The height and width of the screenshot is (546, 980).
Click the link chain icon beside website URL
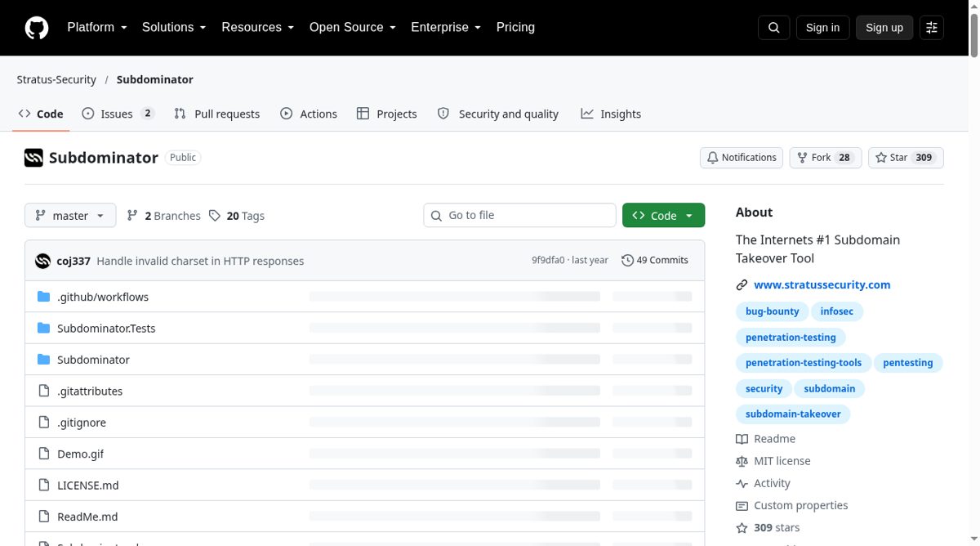coord(742,285)
